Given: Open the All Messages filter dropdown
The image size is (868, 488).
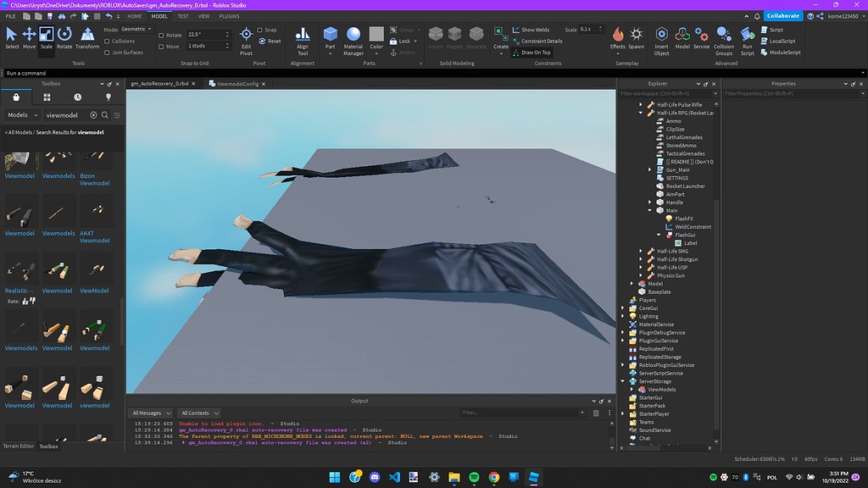Looking at the screenshot, I should (150, 413).
